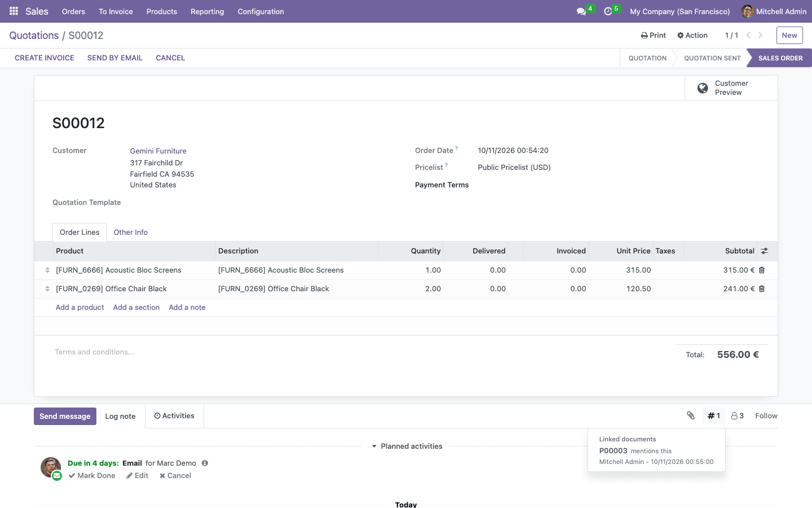812x508 pixels.
Task: Open Gemini Furniture customer link
Action: (158, 151)
